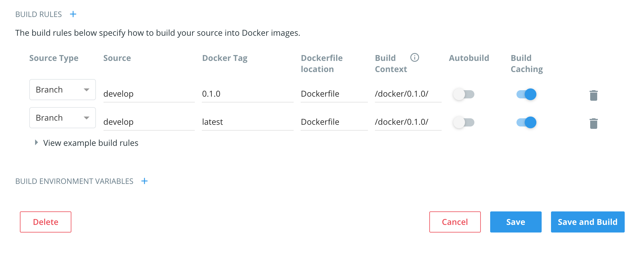Screen dimensions: 644x253
Task: Enable Autobuild for the latest rule
Action: (464, 122)
